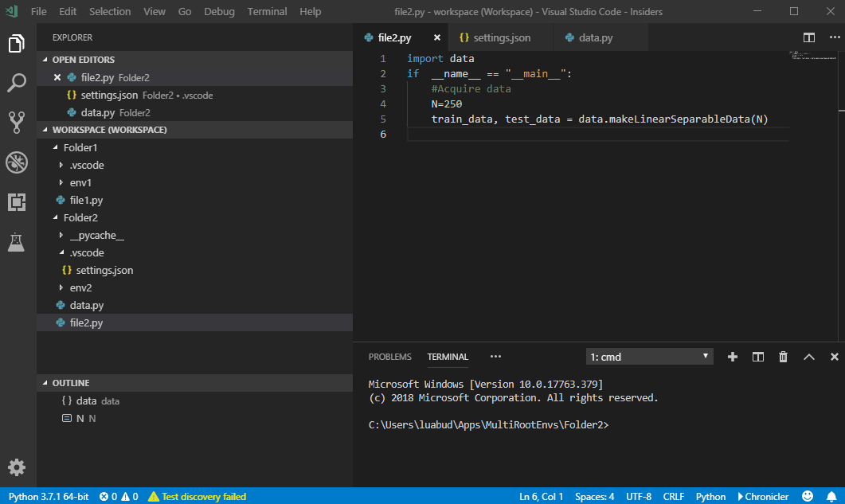The image size is (845, 504).
Task: Switch to the Problems panel tab
Action: (x=390, y=357)
